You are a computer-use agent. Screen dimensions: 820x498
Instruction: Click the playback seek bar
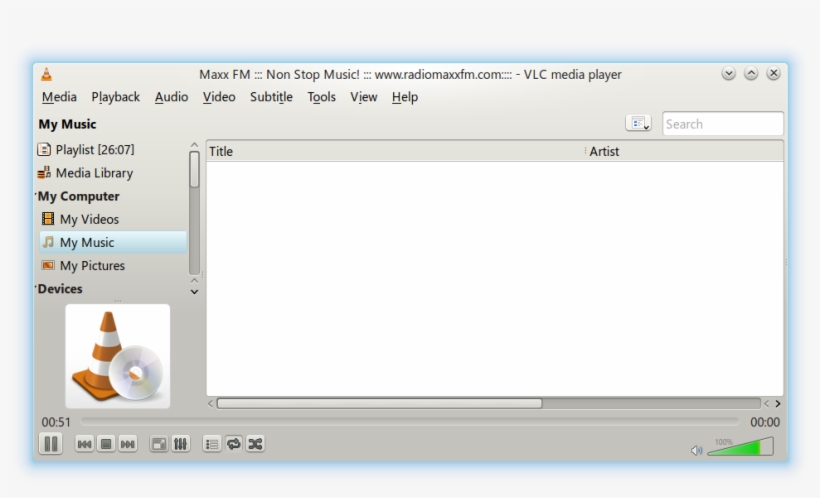coord(409,421)
